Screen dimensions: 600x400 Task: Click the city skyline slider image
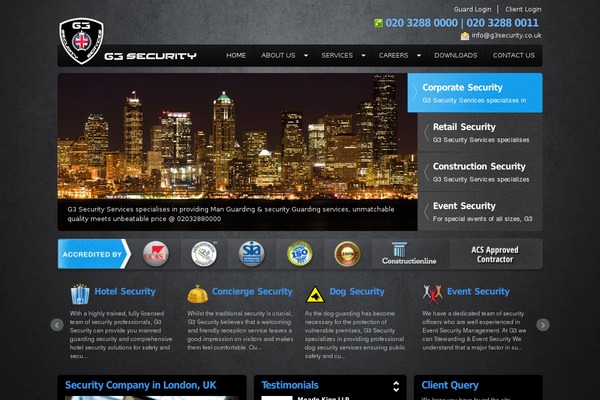(237, 136)
